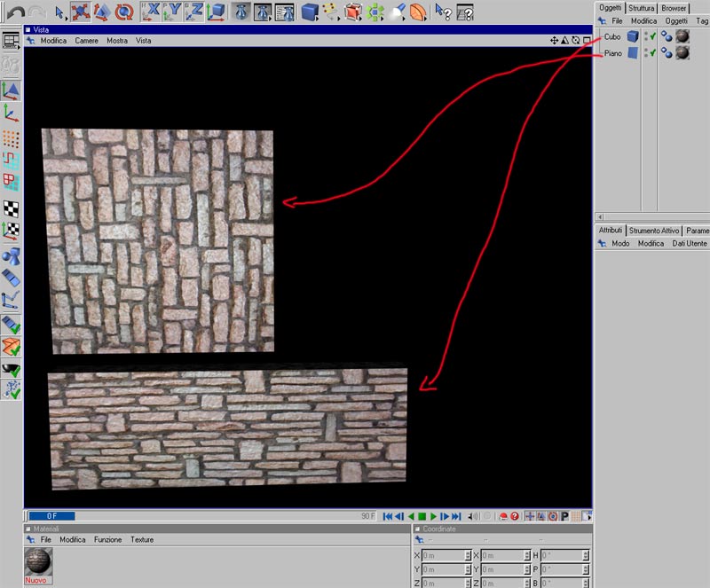Toggle parameter P keyframe recording
The height and width of the screenshot is (588, 710).
click(564, 516)
